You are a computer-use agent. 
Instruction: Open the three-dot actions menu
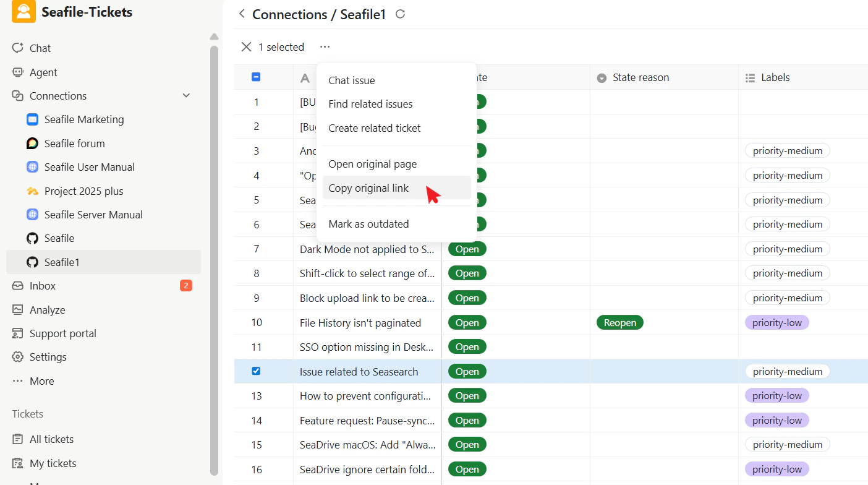click(x=325, y=47)
